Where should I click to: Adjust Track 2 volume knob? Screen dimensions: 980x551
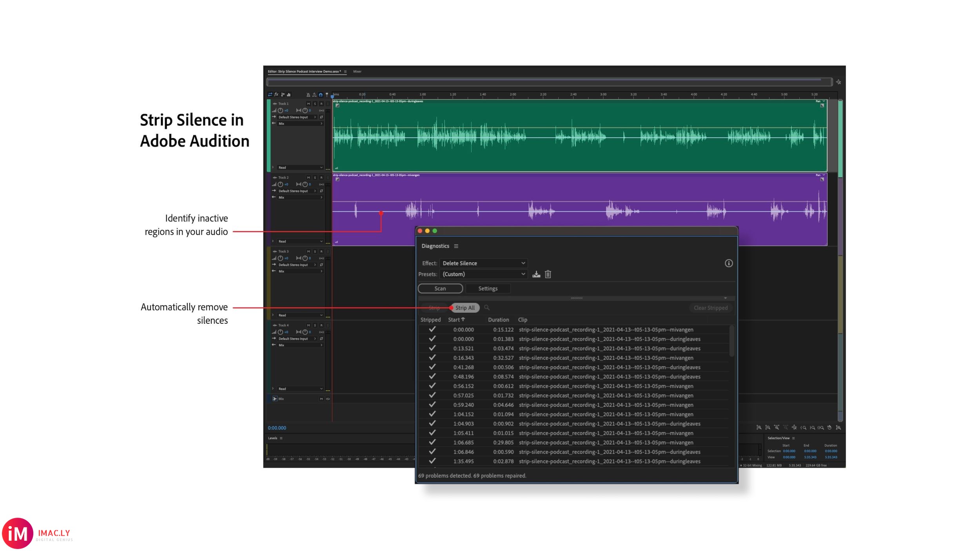point(280,184)
